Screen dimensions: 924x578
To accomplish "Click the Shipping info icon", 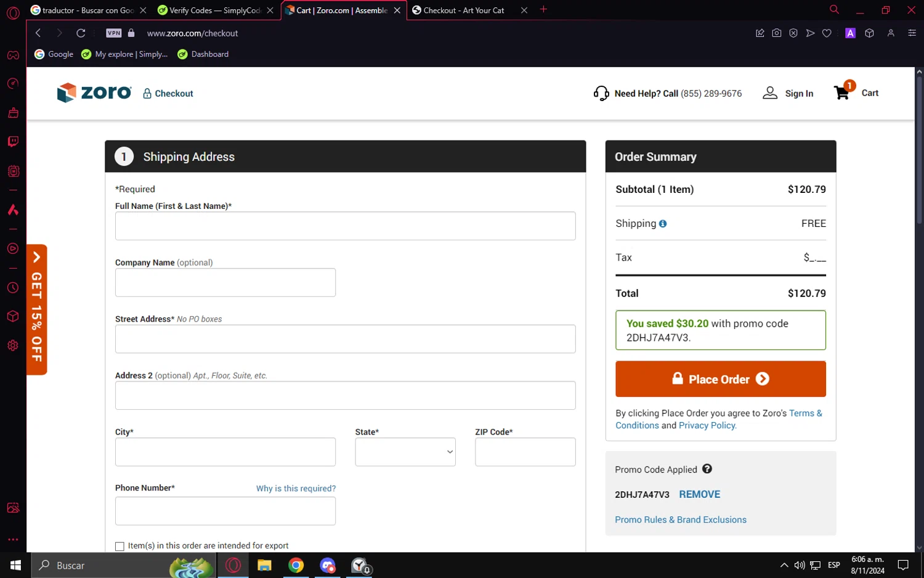I will pos(663,224).
